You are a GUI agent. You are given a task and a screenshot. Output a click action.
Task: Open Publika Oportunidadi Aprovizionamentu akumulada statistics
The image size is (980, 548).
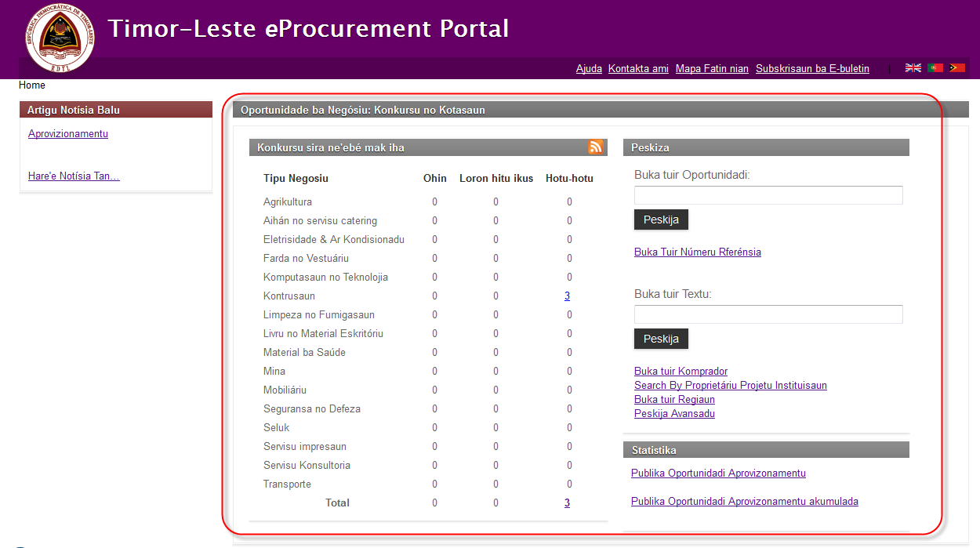744,502
